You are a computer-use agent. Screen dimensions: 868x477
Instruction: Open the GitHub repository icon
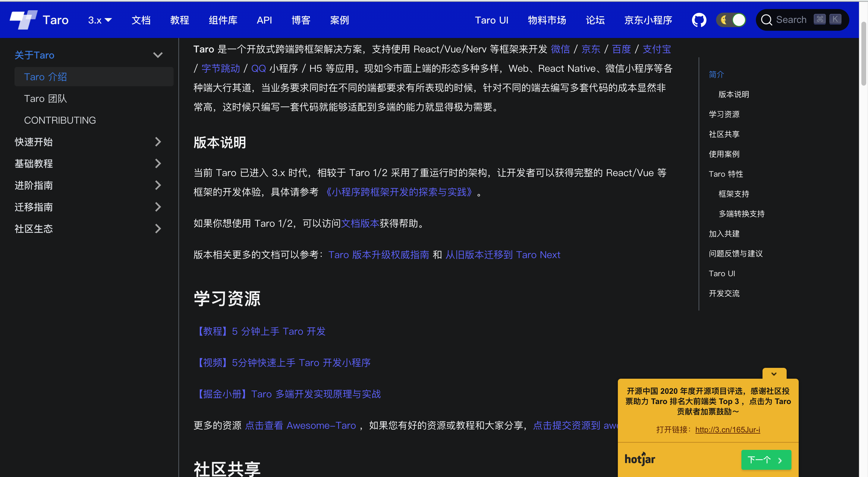(699, 20)
